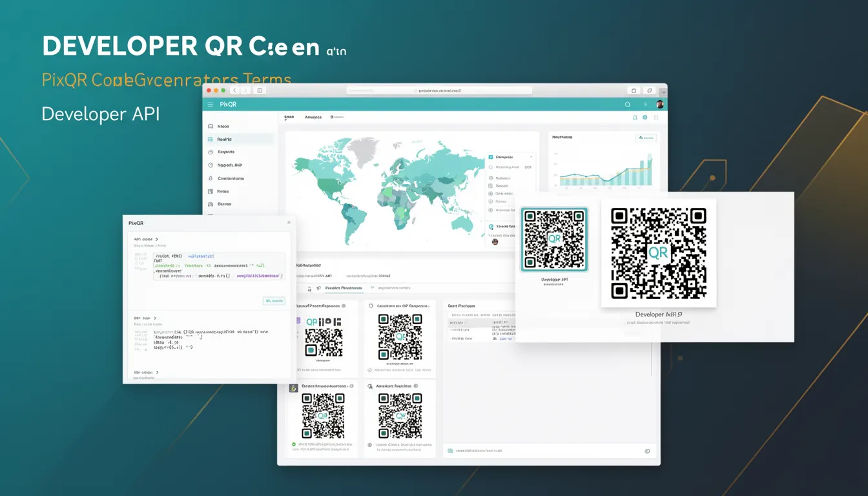Click the browser share icon
This screenshot has width=868, height=496.
point(634,91)
